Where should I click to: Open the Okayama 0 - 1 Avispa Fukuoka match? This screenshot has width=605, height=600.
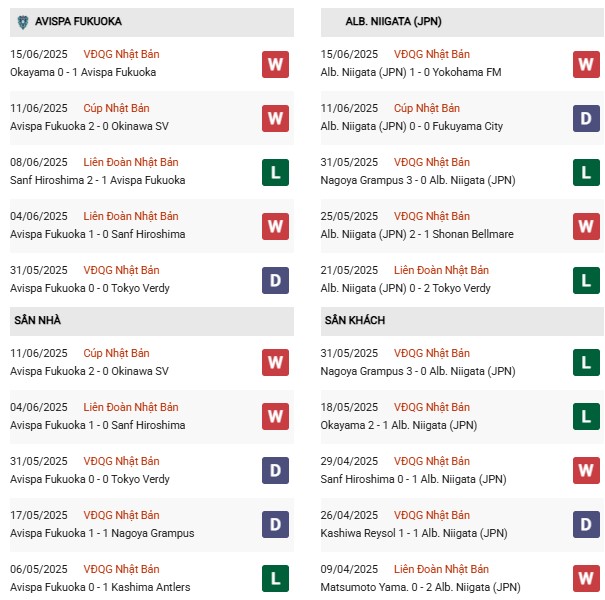click(83, 72)
